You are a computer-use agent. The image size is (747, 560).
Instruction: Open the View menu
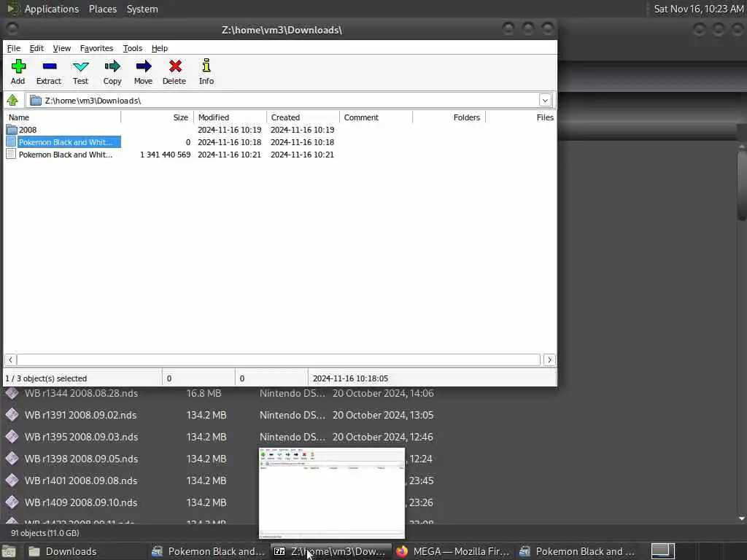click(x=62, y=48)
